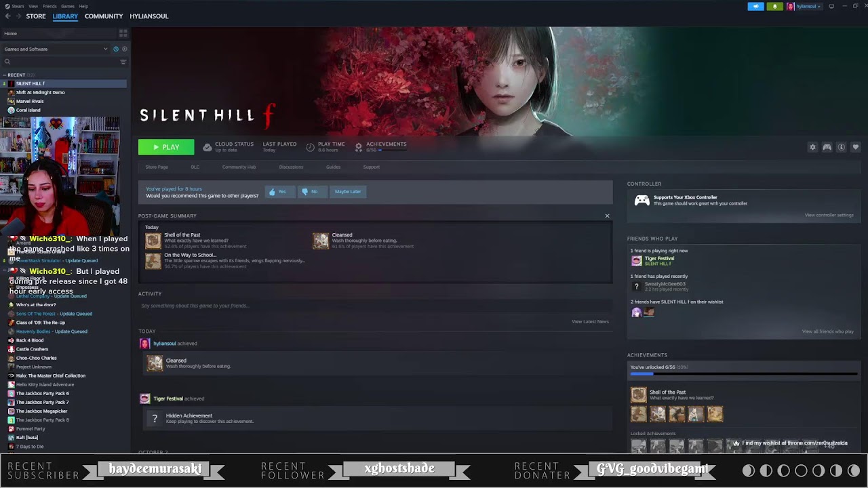Open the Community Hub link
Screen dimensions: 868x488
tap(239, 167)
